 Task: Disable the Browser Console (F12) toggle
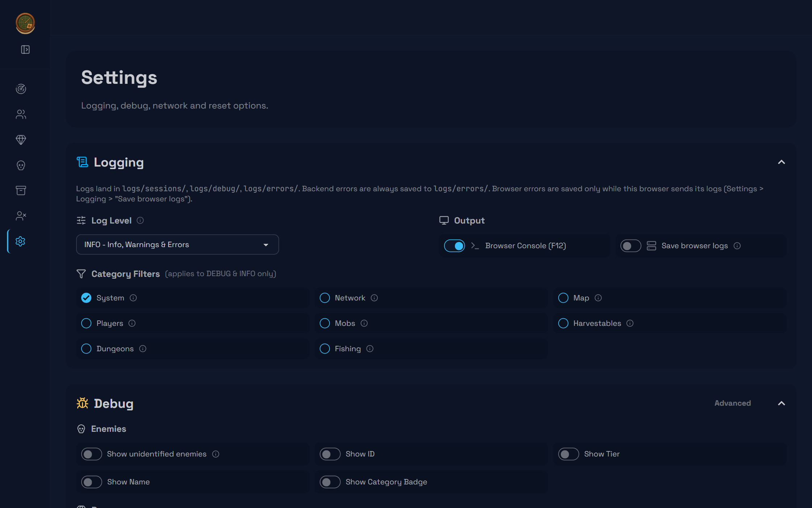tap(455, 246)
